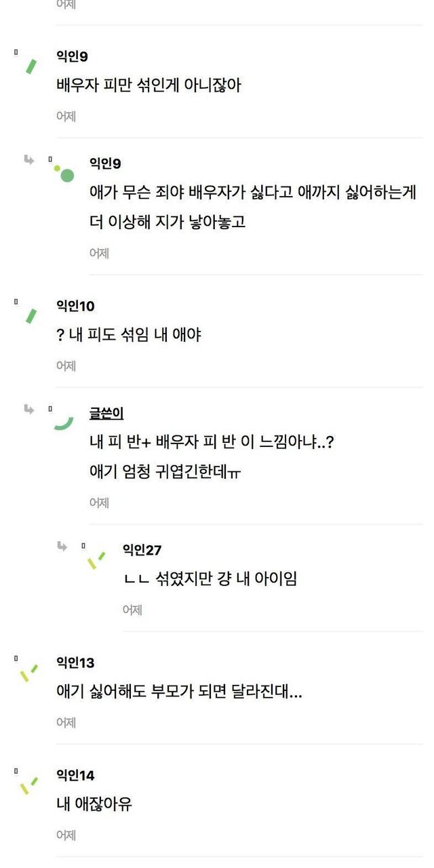Open 익인10's green slash avatar
Viewport: 434px width, 868px height.
[31, 315]
